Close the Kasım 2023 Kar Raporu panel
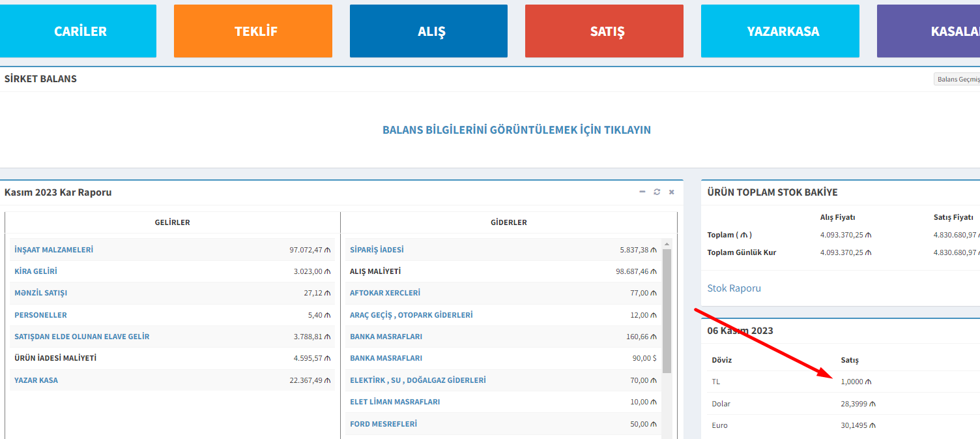 (x=671, y=192)
